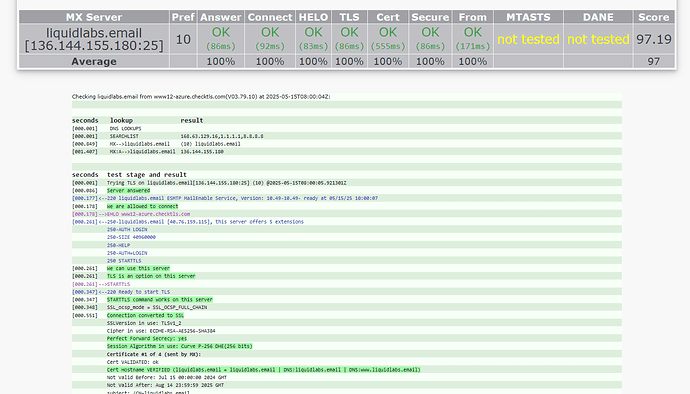This screenshot has width=690, height=394.
Task: Click "OK (86ms)" in the TLS column
Action: 349,39
